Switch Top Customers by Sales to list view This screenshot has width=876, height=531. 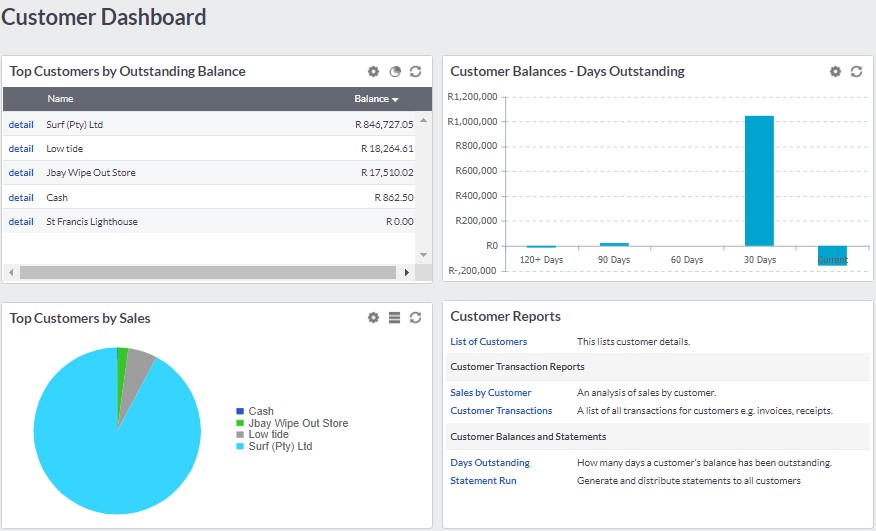(394, 318)
